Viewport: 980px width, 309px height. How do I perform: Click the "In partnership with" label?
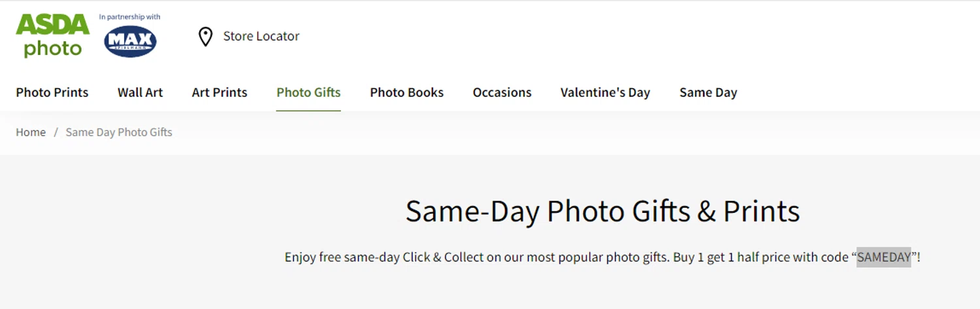click(x=129, y=17)
